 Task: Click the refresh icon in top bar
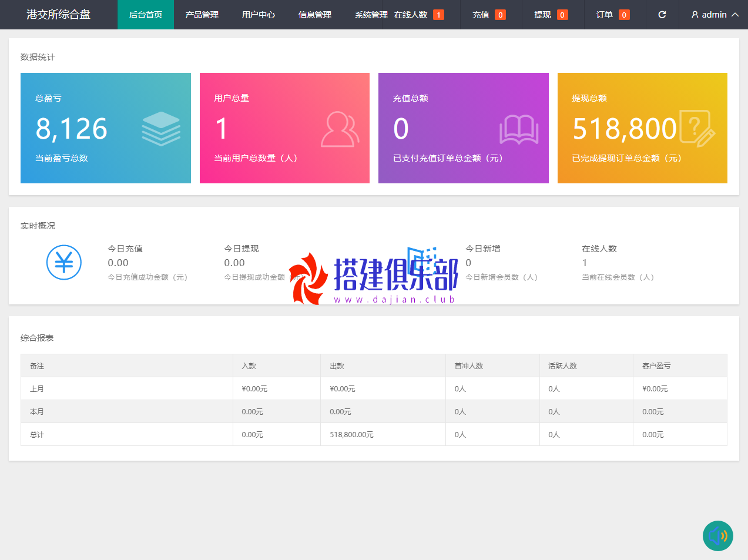(x=662, y=15)
